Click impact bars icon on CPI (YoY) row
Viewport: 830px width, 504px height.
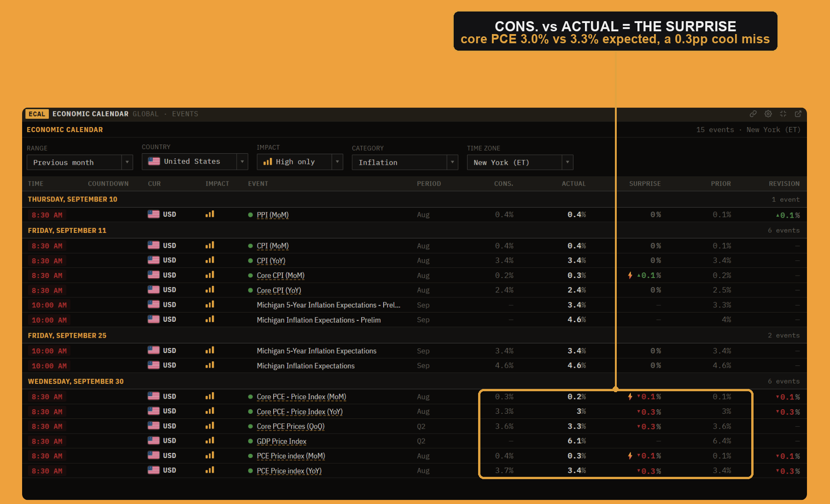pyautogui.click(x=210, y=260)
